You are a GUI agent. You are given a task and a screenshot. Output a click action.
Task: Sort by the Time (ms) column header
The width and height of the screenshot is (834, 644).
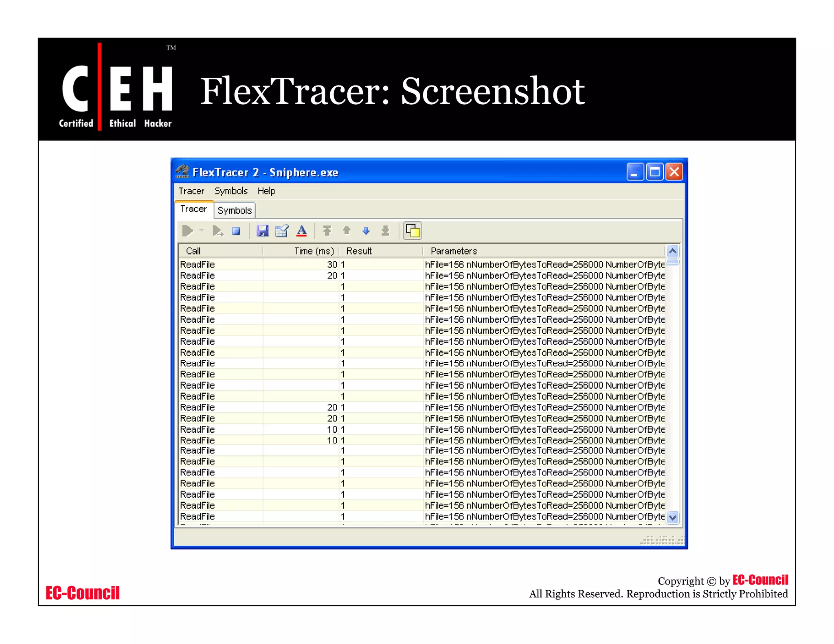[x=301, y=251]
